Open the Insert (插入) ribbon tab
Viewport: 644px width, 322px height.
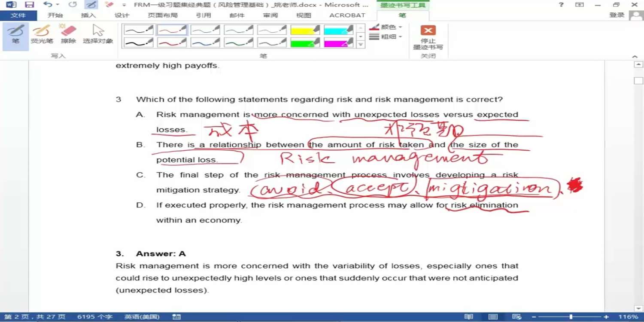[88, 15]
